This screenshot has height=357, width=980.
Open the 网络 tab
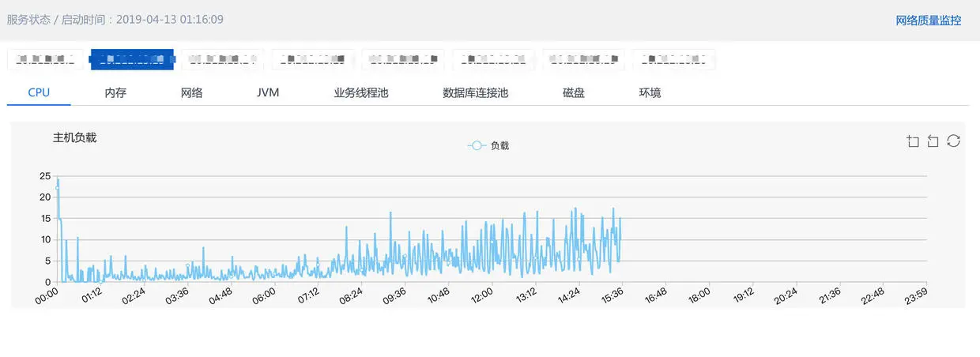click(x=192, y=92)
